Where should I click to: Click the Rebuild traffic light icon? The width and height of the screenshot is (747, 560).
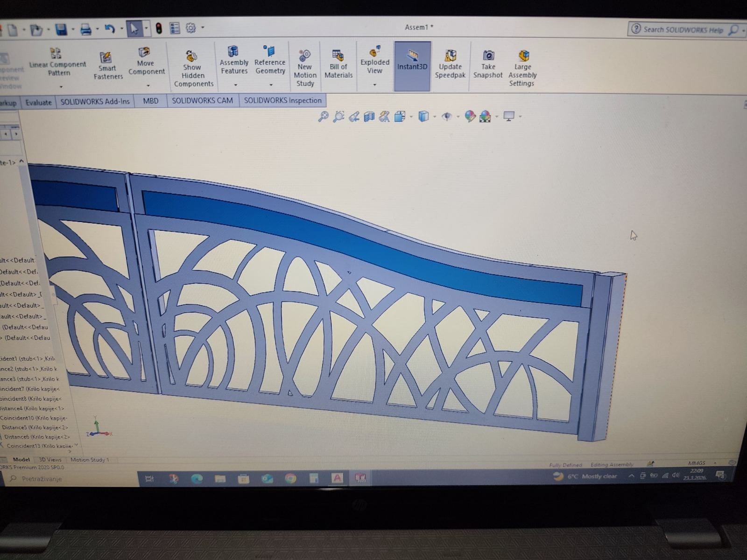click(159, 28)
